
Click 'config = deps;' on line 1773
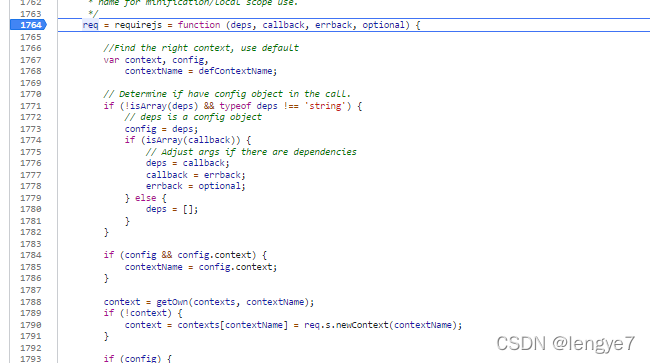coord(161,129)
